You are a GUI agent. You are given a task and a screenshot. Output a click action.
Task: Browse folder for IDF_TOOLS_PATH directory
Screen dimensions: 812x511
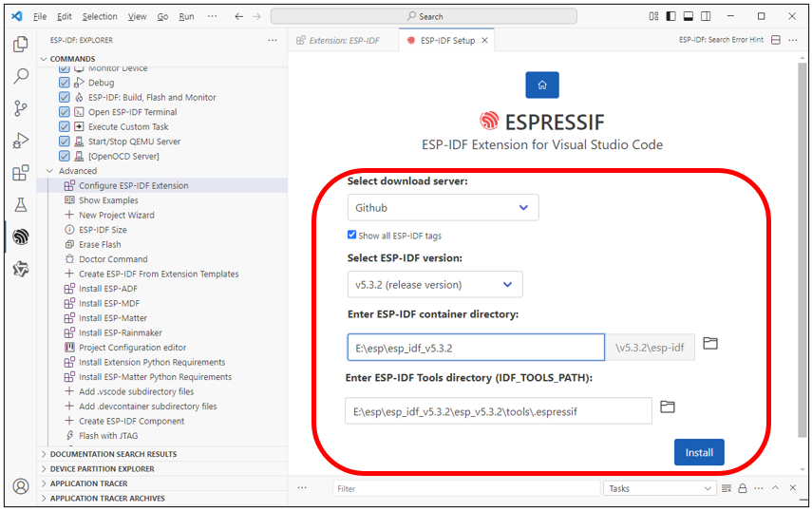tap(668, 407)
